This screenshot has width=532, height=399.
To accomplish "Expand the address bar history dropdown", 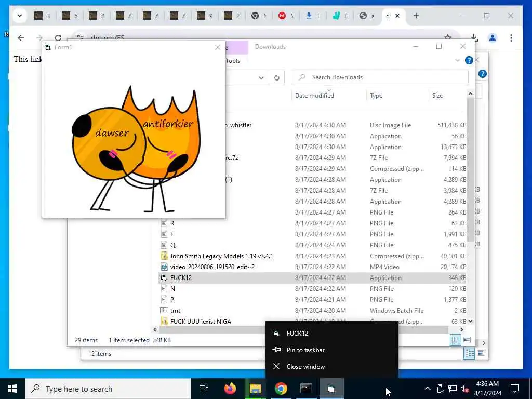I will click(261, 78).
